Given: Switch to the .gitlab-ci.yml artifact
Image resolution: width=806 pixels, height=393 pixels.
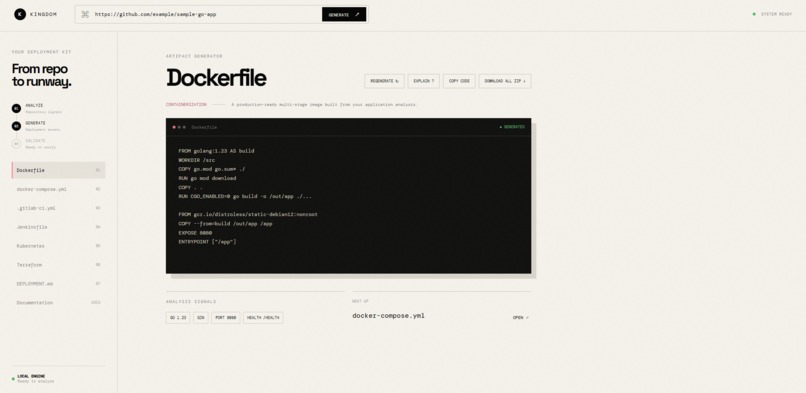Looking at the screenshot, I should coord(59,208).
